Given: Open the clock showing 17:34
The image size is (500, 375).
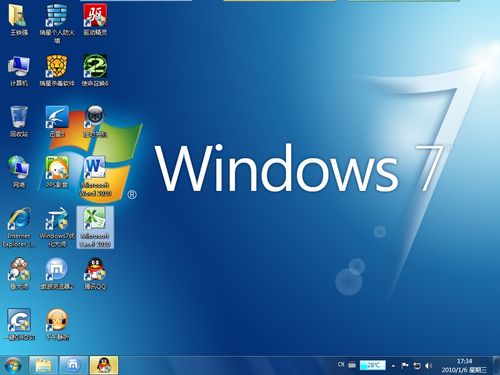Looking at the screenshot, I should point(464,365).
